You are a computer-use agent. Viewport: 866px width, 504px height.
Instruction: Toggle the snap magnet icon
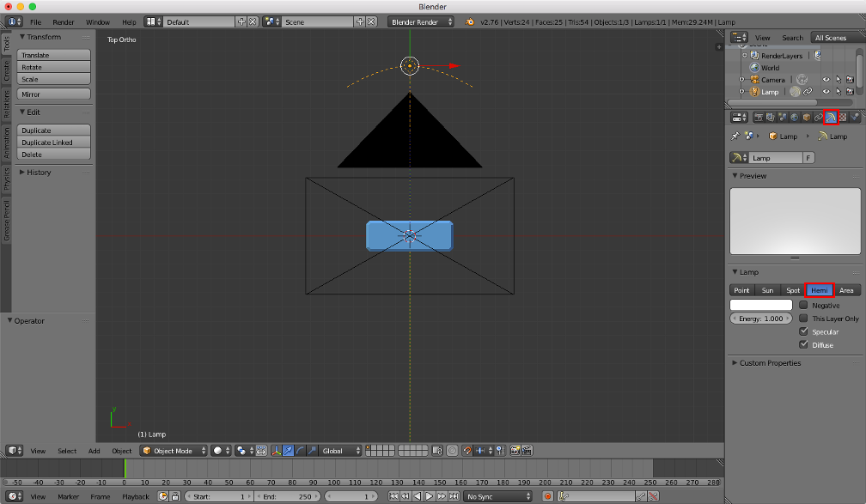(467, 451)
